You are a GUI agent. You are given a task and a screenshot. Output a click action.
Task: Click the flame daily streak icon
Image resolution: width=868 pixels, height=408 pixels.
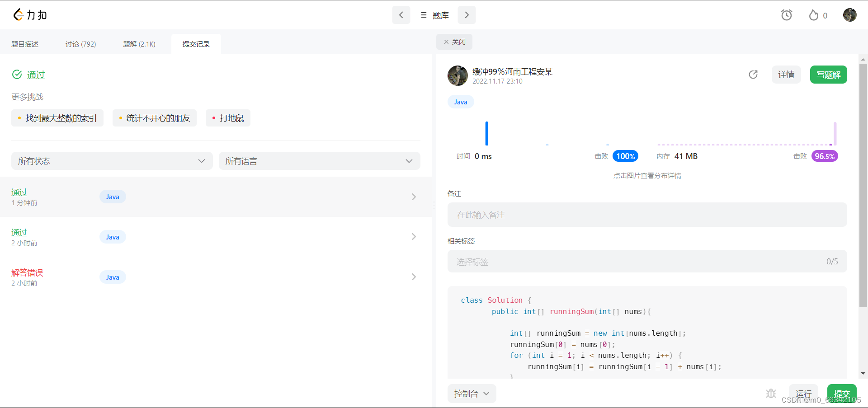point(813,15)
